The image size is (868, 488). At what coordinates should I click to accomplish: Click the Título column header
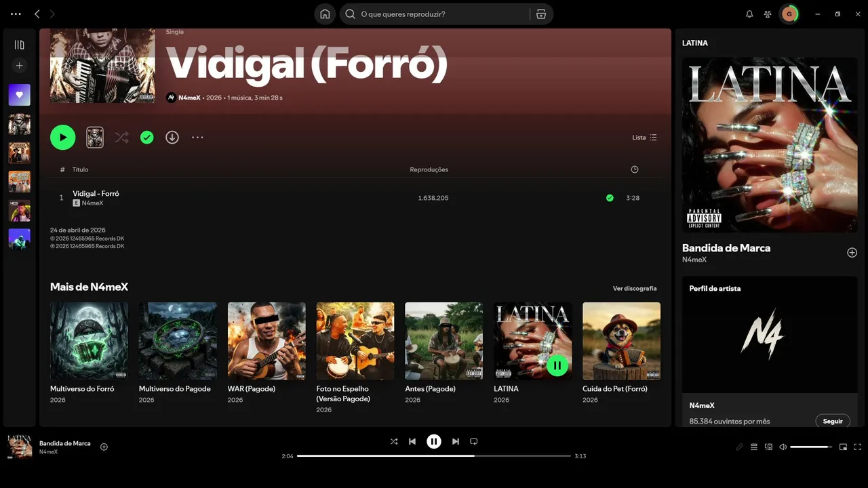pyautogui.click(x=80, y=169)
